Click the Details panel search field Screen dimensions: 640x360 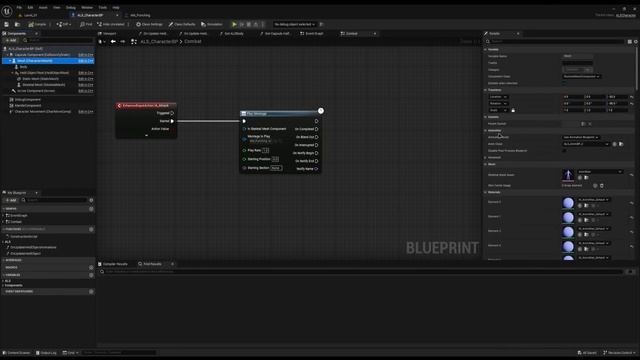[554, 41]
